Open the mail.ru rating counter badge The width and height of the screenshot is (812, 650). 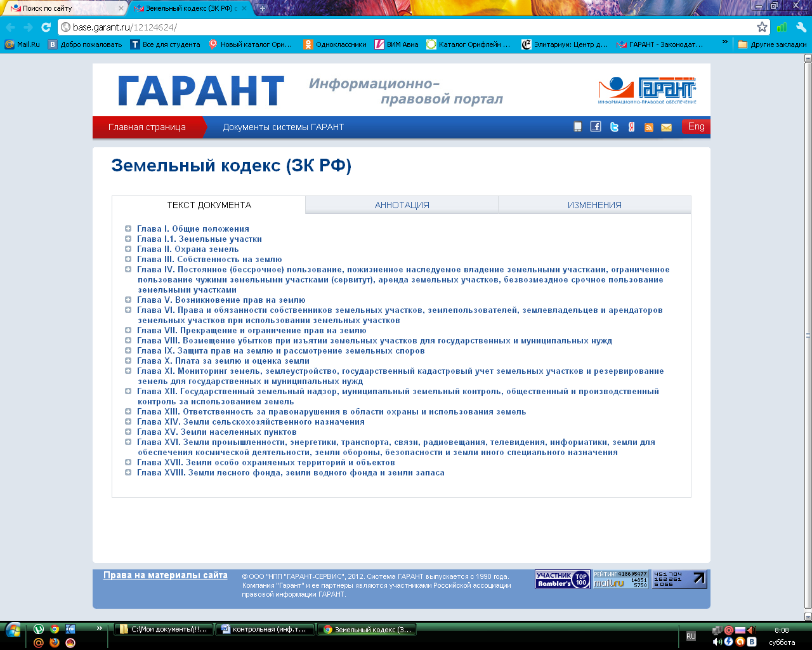(x=621, y=580)
